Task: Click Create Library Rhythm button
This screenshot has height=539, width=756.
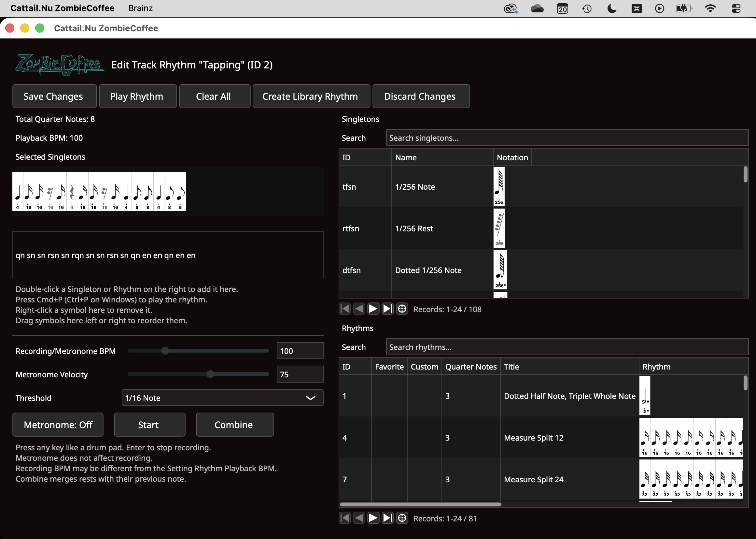Action: [x=311, y=96]
